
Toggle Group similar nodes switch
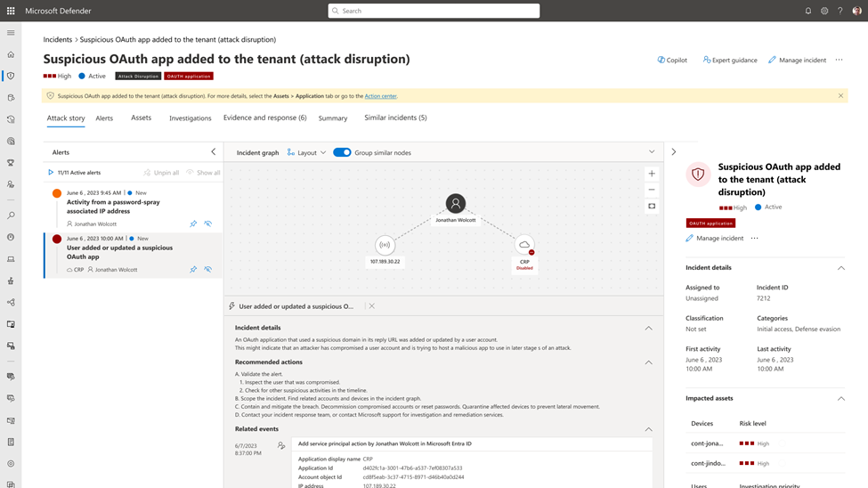[x=342, y=152]
